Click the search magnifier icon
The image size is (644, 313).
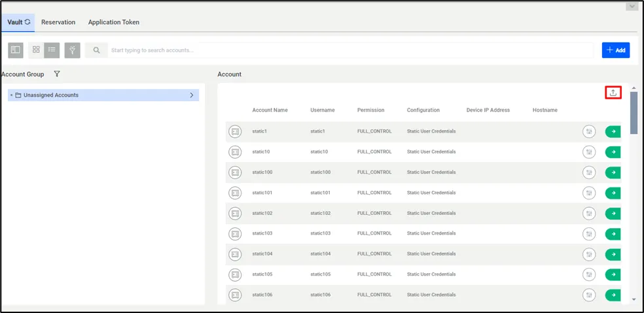pos(96,50)
